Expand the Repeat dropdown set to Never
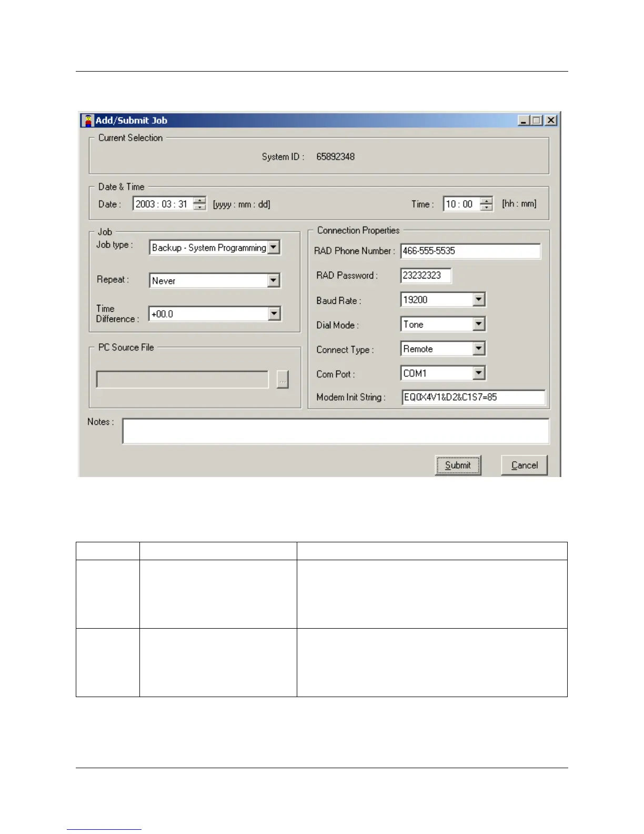 click(274, 281)
